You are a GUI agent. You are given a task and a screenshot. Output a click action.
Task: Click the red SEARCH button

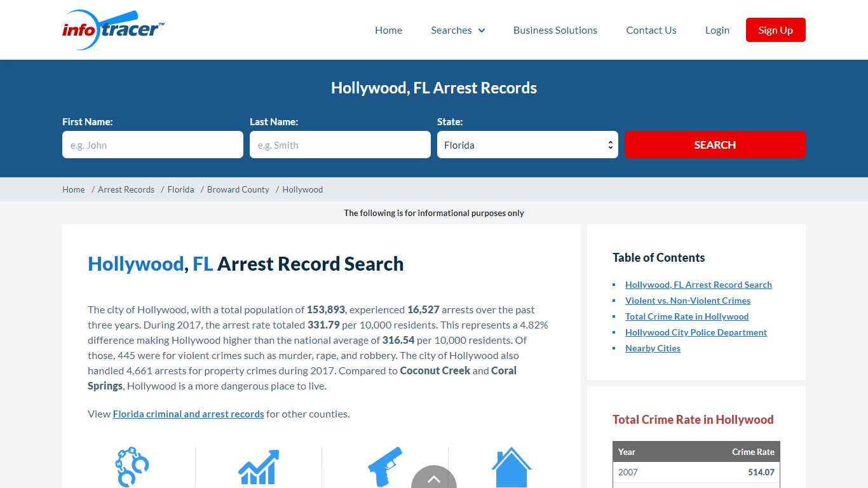715,145
